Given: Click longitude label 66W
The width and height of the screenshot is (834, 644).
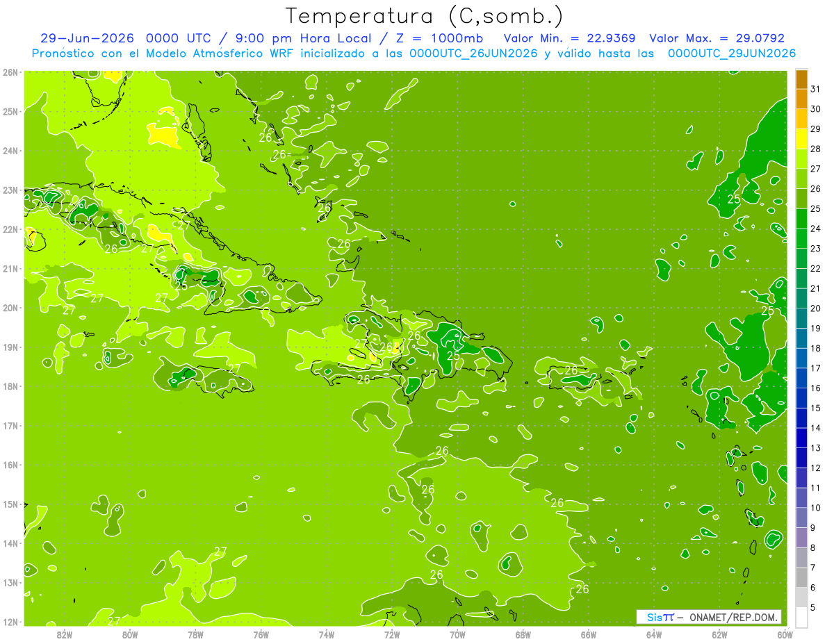Looking at the screenshot, I should click(x=589, y=634).
